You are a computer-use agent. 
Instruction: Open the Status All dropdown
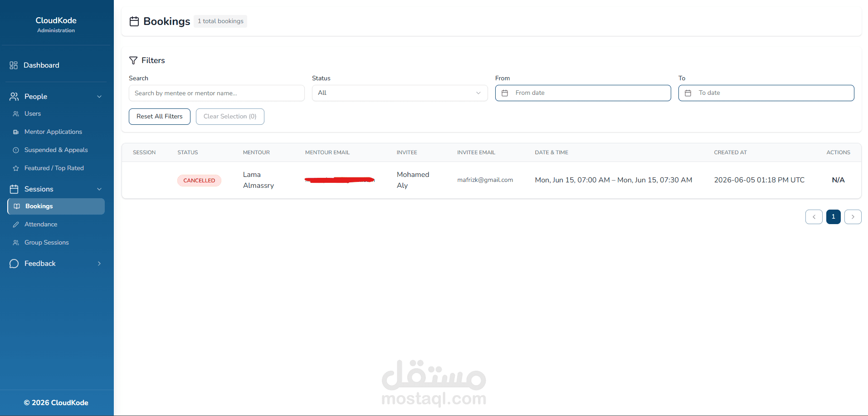(x=400, y=93)
